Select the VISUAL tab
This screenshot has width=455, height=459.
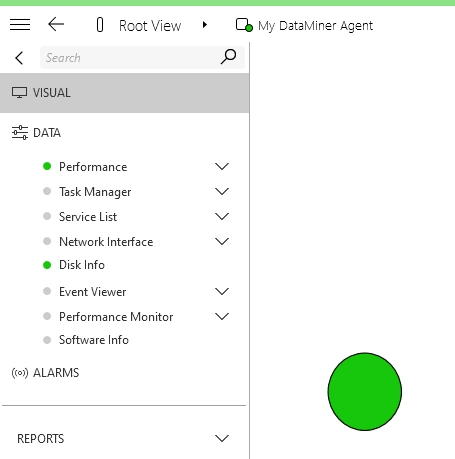coord(124,93)
